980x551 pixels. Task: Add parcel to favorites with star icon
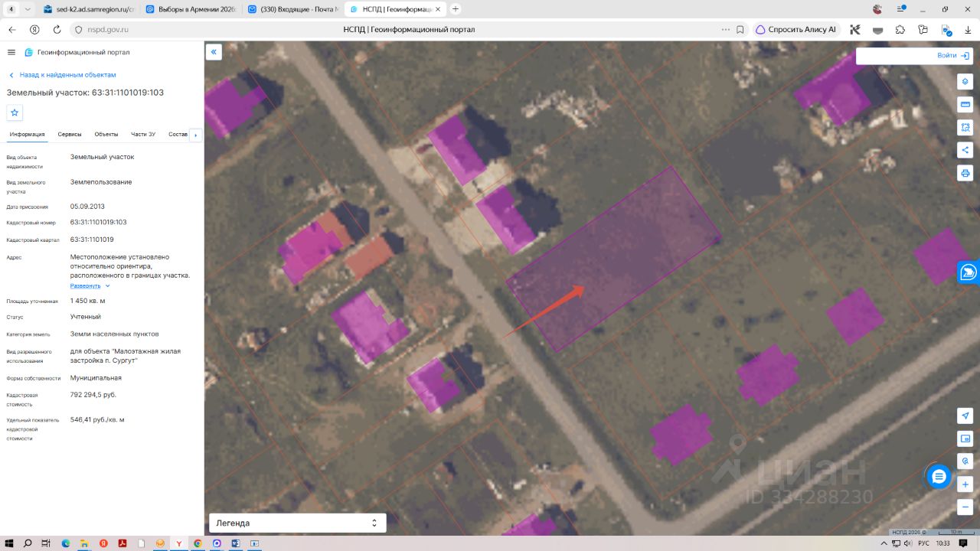click(15, 112)
